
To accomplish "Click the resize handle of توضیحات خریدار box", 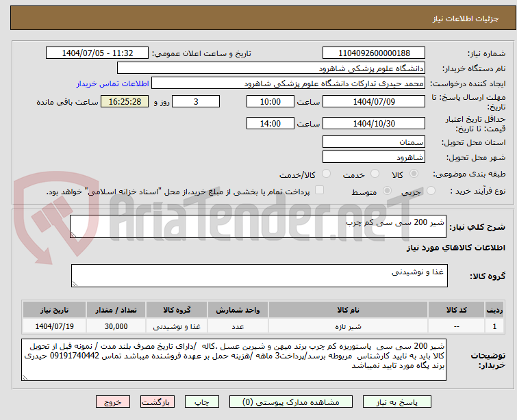I will tap(25, 378).
